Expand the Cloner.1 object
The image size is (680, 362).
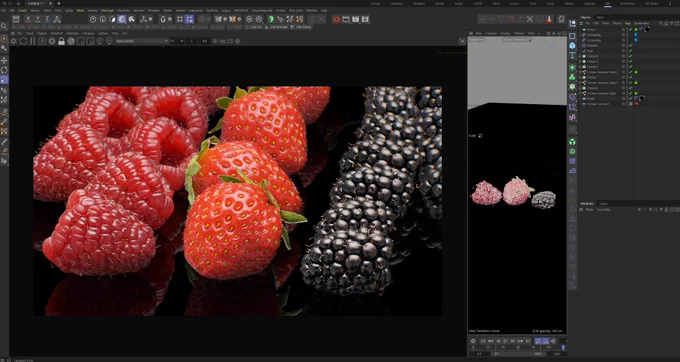(580, 67)
